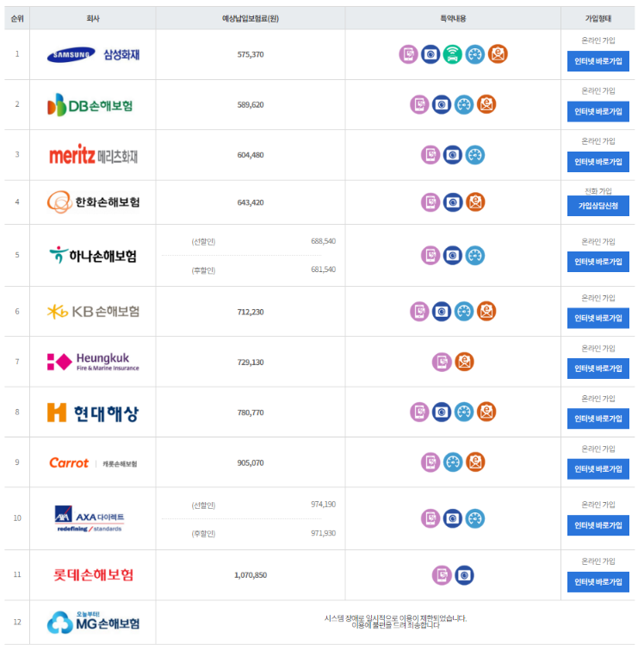644x651 pixels.
Task: Click 롯데손해보험 row's purple document icon
Action: click(x=442, y=575)
